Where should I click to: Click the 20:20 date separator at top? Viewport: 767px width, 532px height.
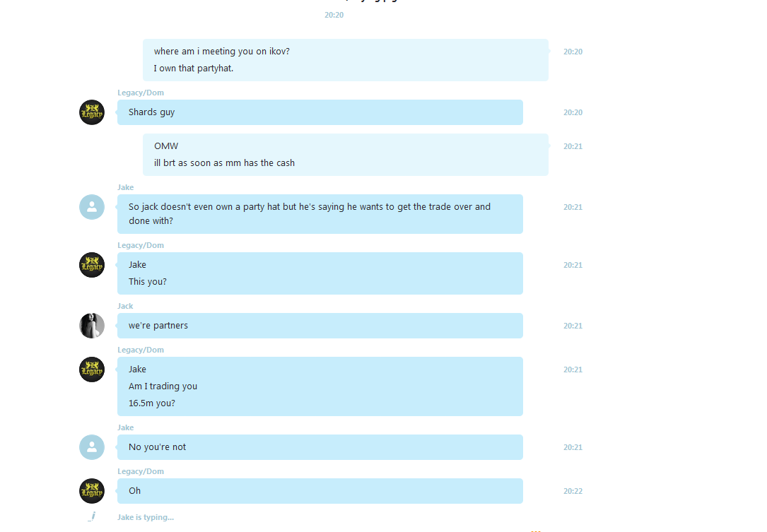pos(334,15)
